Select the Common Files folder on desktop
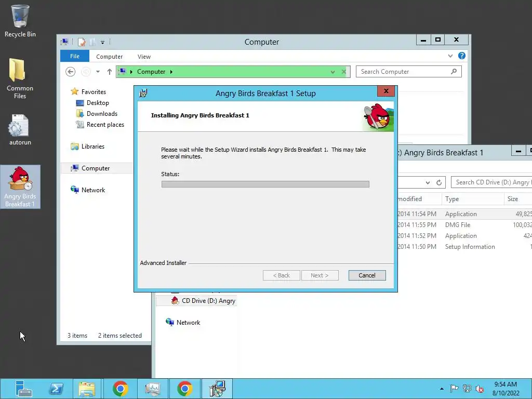Viewport: 532px width, 399px height. click(20, 78)
